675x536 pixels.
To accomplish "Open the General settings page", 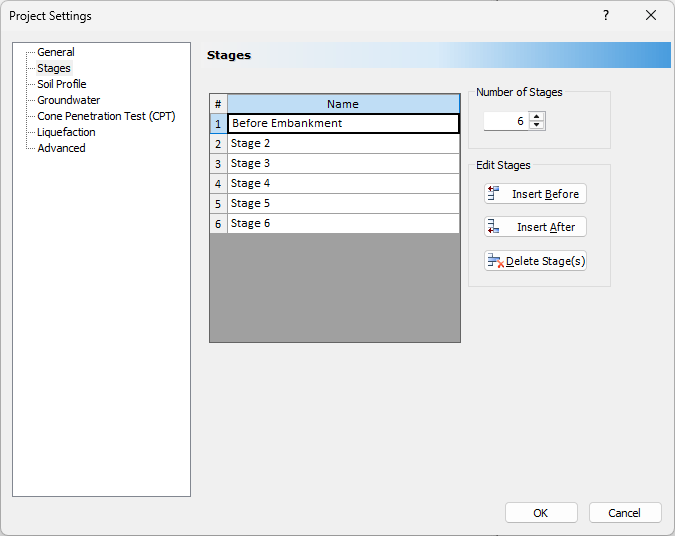I will (56, 52).
